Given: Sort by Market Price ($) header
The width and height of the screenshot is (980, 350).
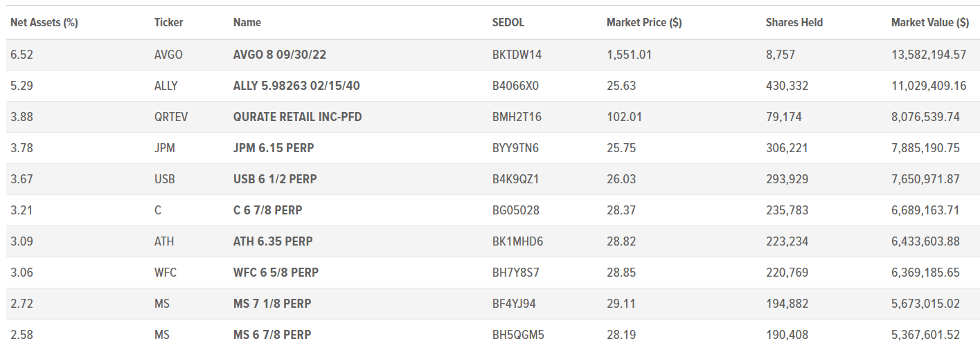Looking at the screenshot, I should [x=644, y=22].
